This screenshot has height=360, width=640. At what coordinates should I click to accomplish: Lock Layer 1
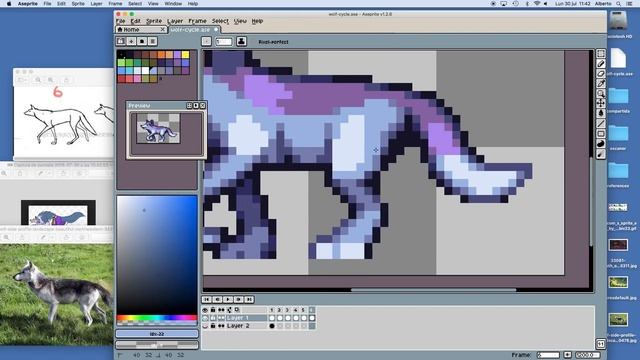pos(213,318)
